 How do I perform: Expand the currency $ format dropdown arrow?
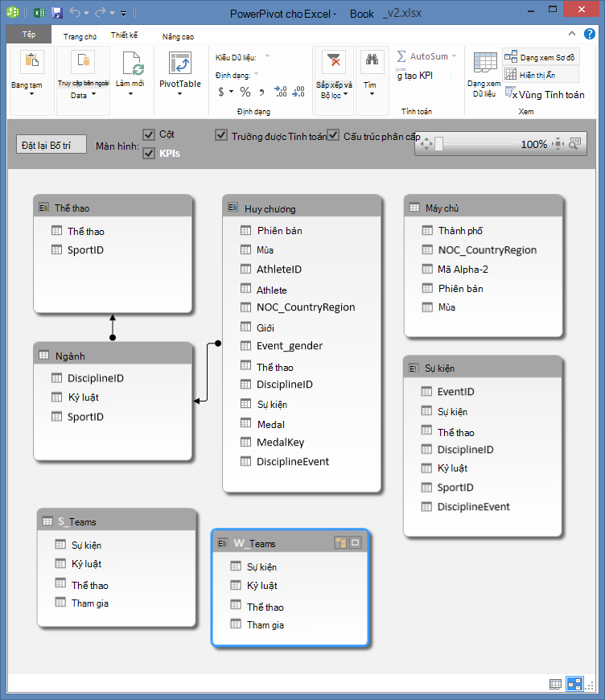[x=231, y=92]
